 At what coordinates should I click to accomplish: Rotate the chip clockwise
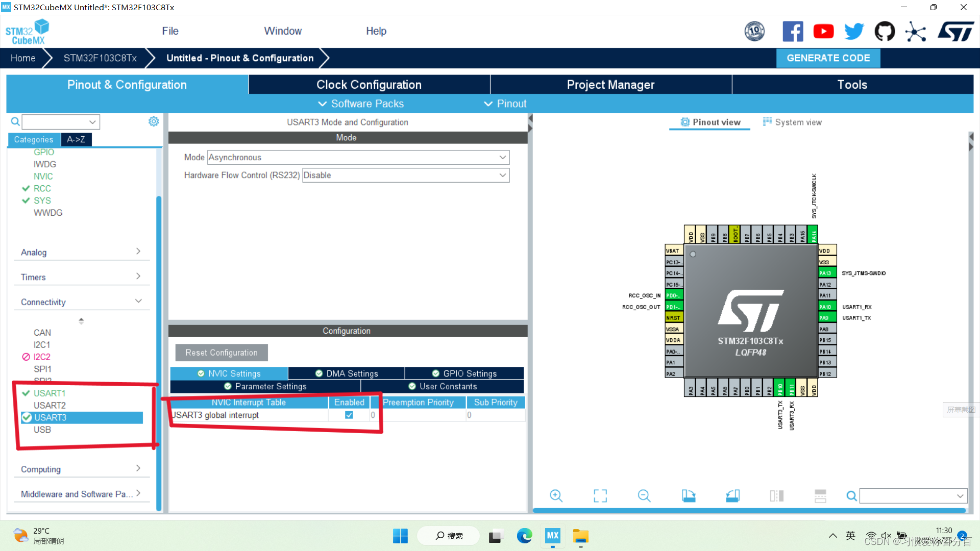click(x=688, y=495)
